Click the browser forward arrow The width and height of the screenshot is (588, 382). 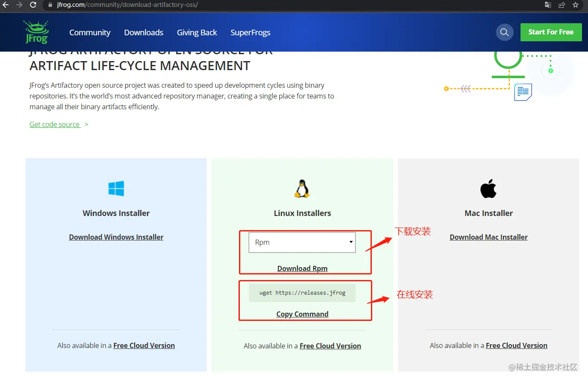(x=19, y=5)
